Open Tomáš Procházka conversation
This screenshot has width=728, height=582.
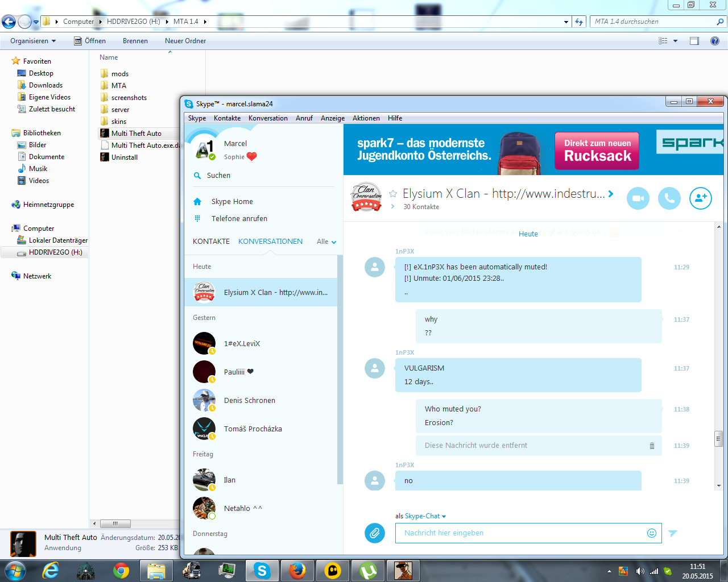pyautogui.click(x=261, y=429)
